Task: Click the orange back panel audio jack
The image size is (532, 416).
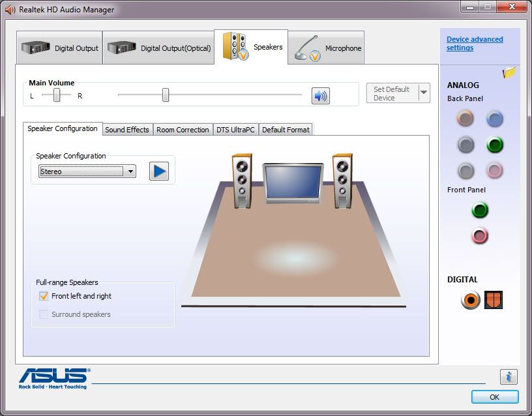Action: (465, 119)
